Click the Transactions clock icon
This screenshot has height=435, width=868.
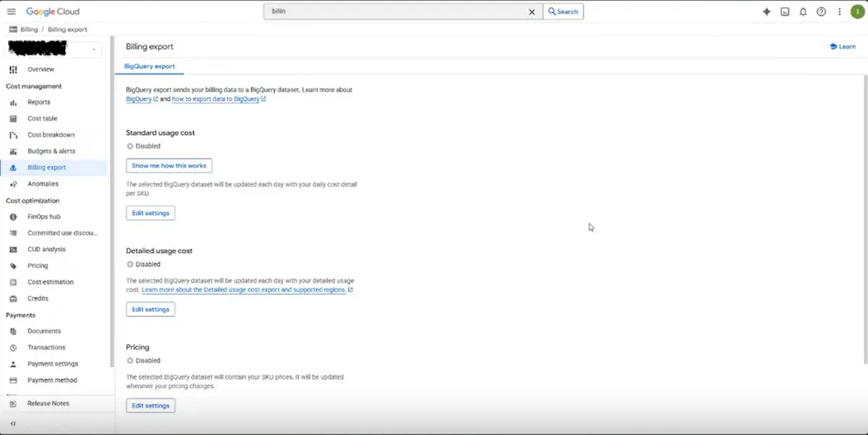(13, 348)
